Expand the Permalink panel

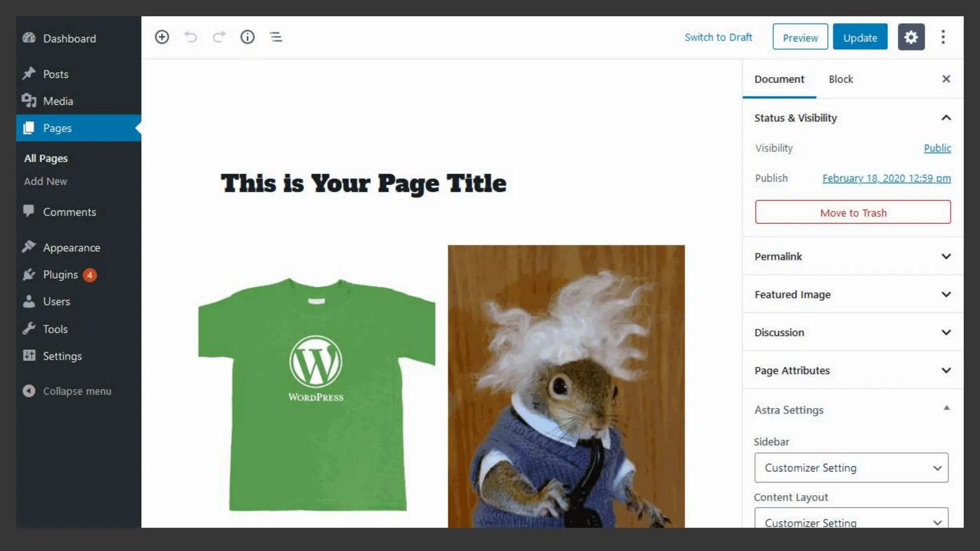[x=946, y=256]
